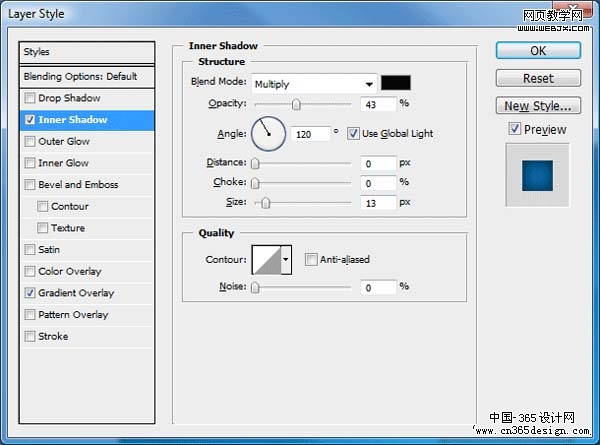Toggle the Preview checkbox
The image size is (600, 445).
click(x=515, y=129)
